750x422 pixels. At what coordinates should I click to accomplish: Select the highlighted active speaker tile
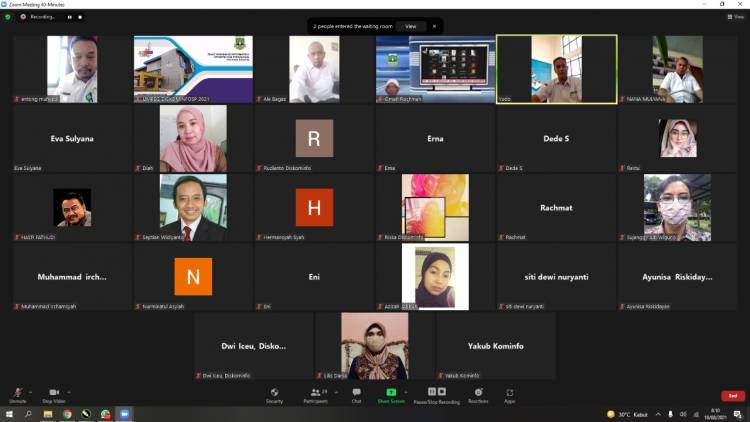557,69
